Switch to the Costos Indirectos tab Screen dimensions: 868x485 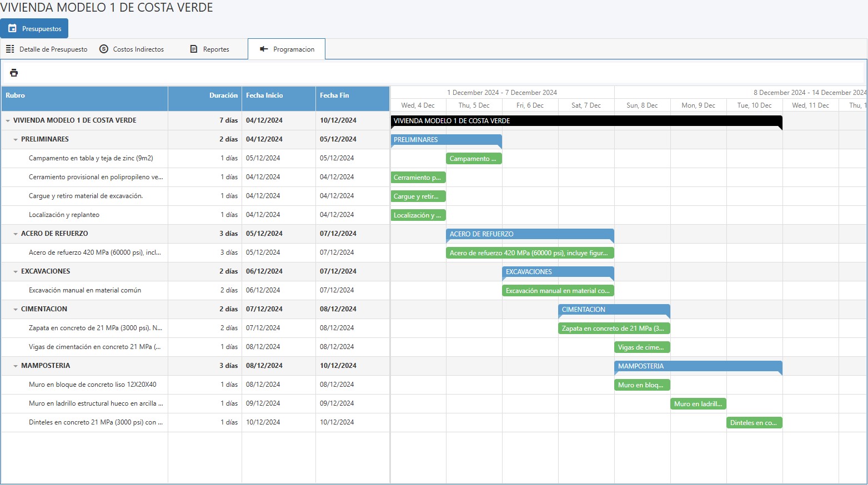pos(138,49)
